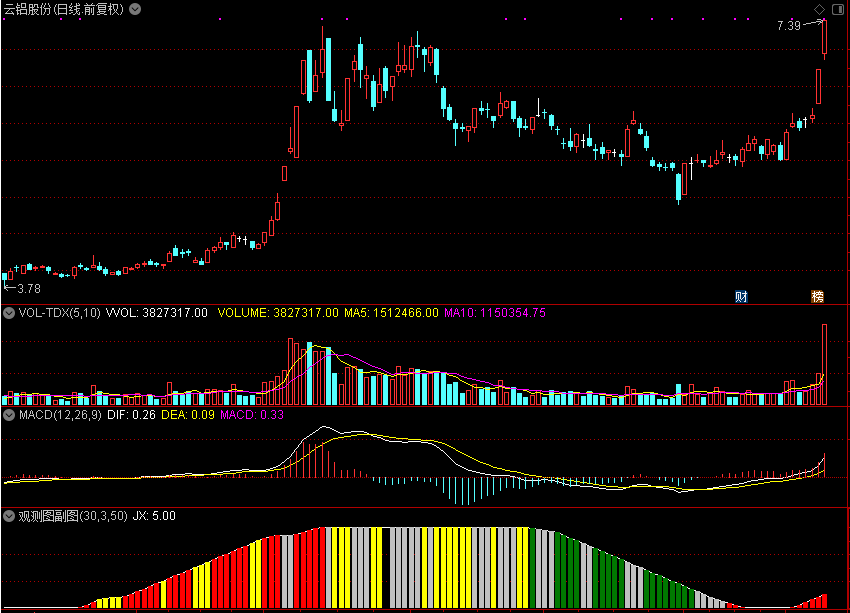Screen dimensions: 850x613
Task: Click the yellow VOLUME: 3827317.00 value
Action: (278, 313)
